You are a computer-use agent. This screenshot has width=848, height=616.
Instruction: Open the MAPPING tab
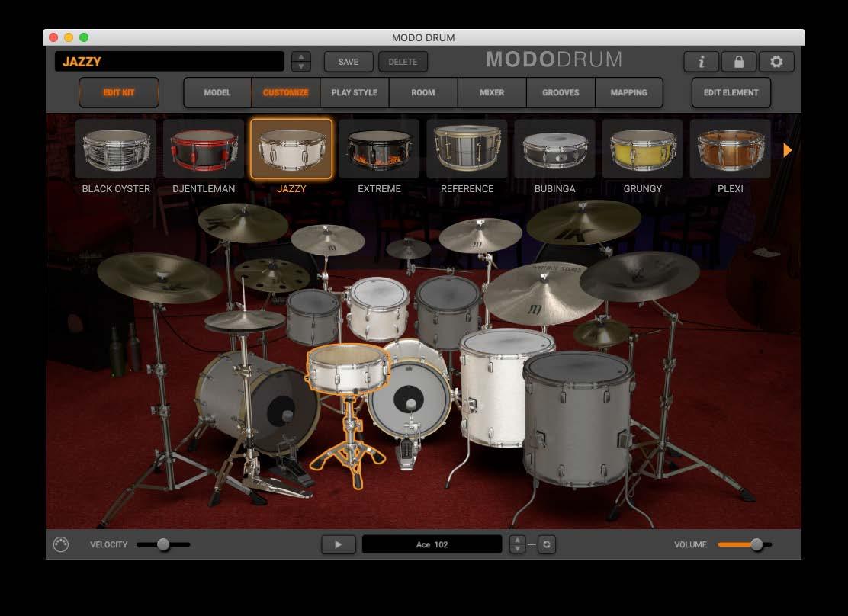[628, 92]
